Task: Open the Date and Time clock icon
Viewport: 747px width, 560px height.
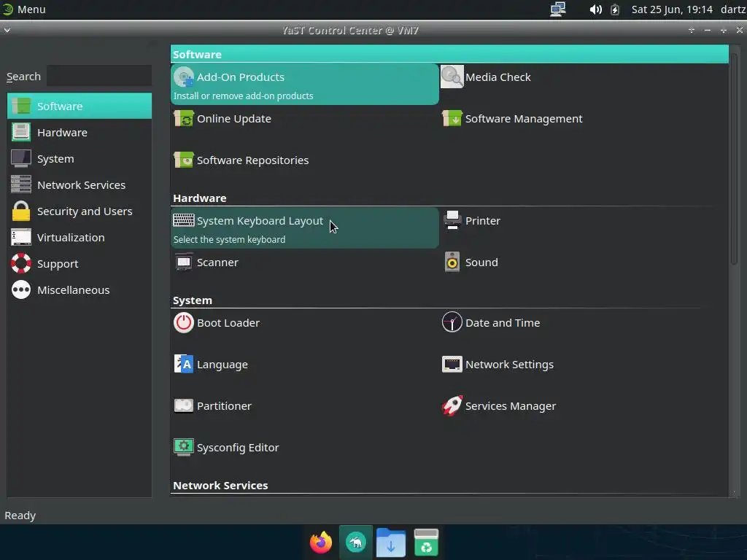Action: (x=452, y=322)
